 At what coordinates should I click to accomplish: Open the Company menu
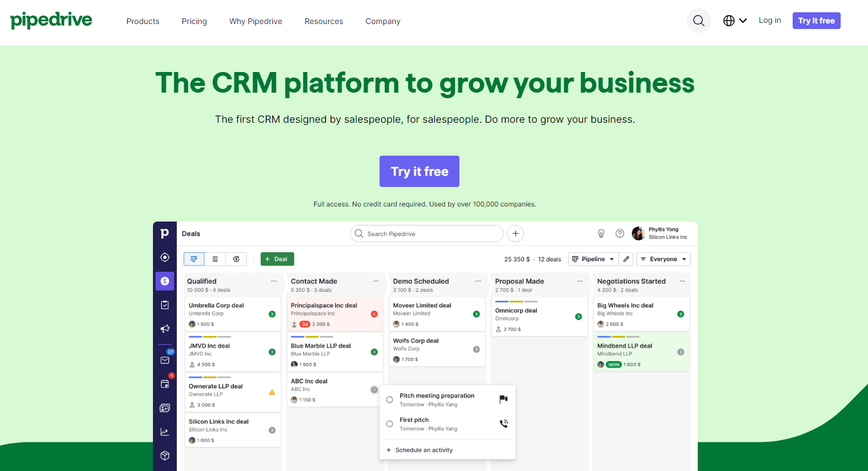tap(383, 21)
